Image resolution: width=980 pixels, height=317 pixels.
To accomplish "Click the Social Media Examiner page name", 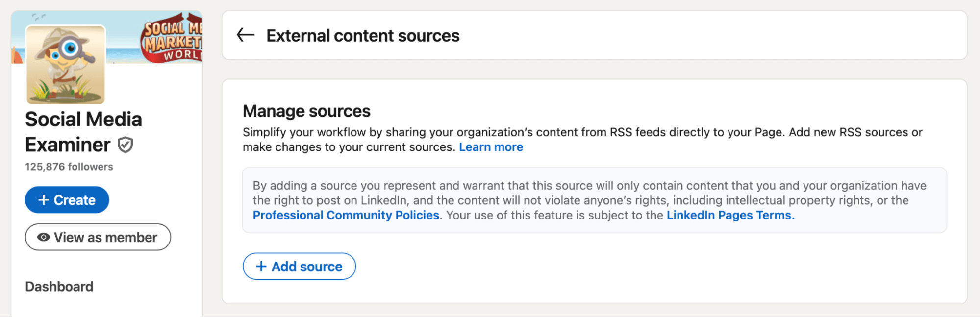I will (83, 132).
